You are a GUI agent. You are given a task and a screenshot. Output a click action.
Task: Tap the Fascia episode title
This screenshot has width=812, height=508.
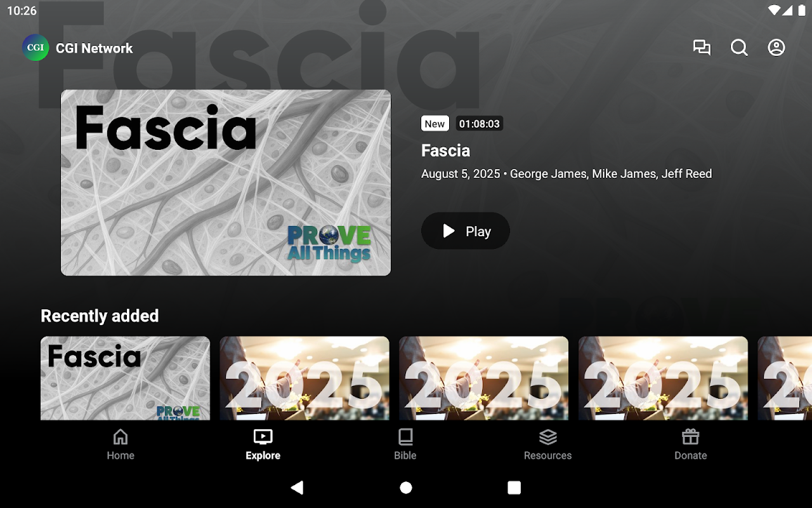point(446,150)
